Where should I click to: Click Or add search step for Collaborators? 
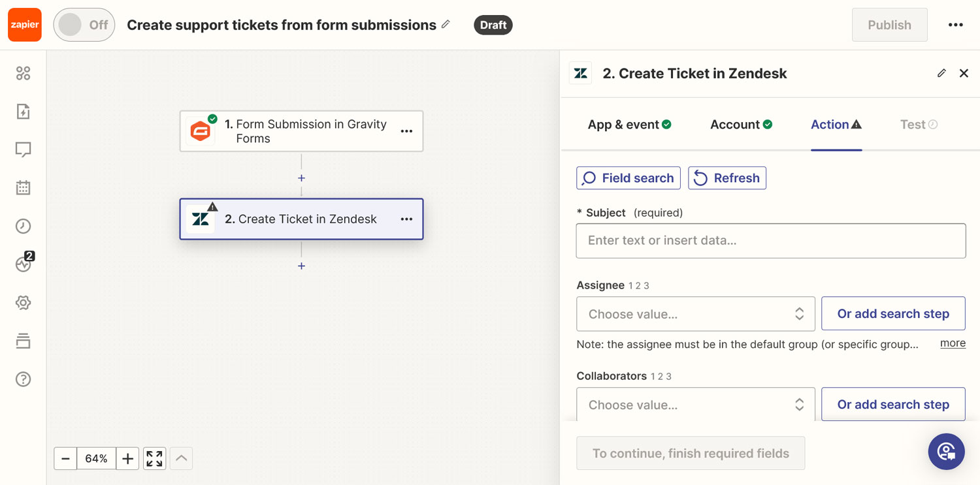(x=893, y=404)
